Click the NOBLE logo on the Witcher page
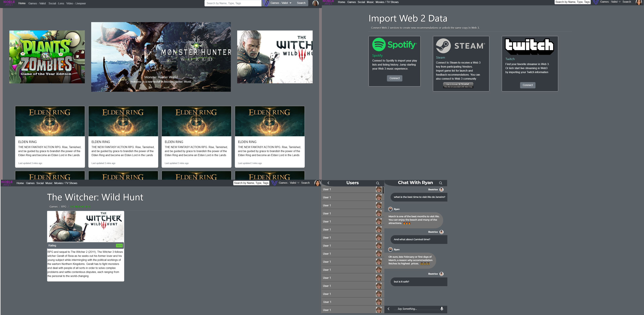This screenshot has height=315, width=644. [x=7, y=183]
